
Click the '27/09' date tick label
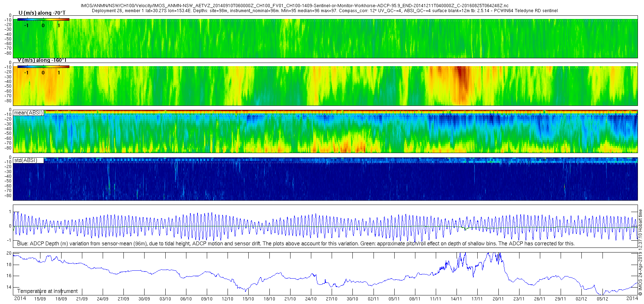click(x=123, y=299)
